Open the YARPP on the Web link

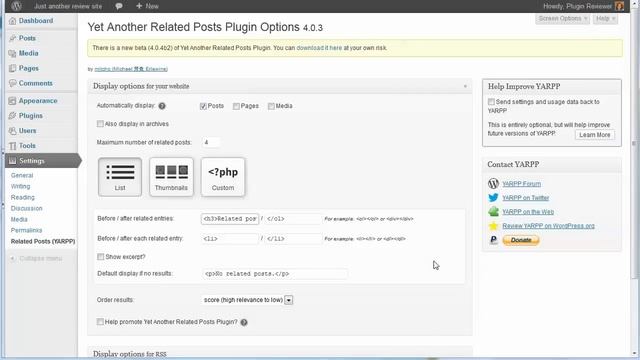coord(528,212)
